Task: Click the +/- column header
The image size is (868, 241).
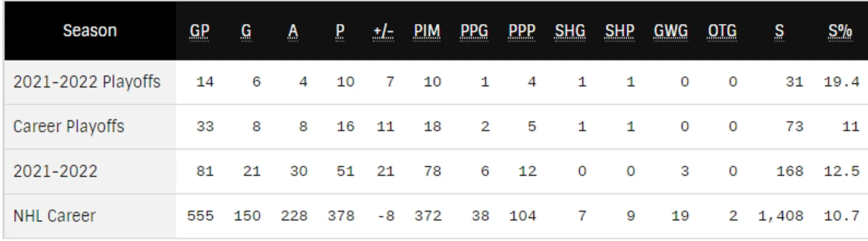Action: [383, 31]
